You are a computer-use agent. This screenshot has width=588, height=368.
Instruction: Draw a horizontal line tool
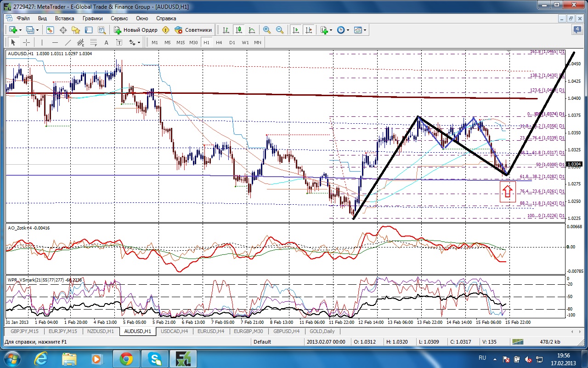[x=55, y=42]
